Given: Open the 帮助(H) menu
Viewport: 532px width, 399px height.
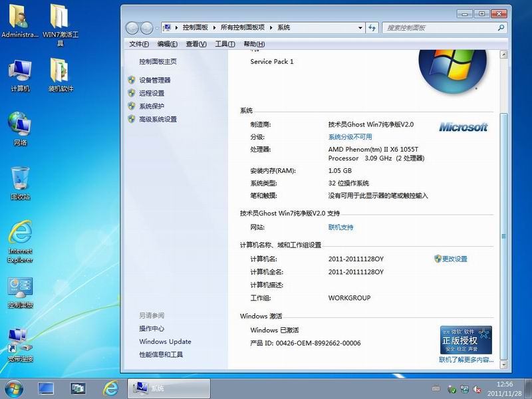Looking at the screenshot, I should pyautogui.click(x=254, y=44).
